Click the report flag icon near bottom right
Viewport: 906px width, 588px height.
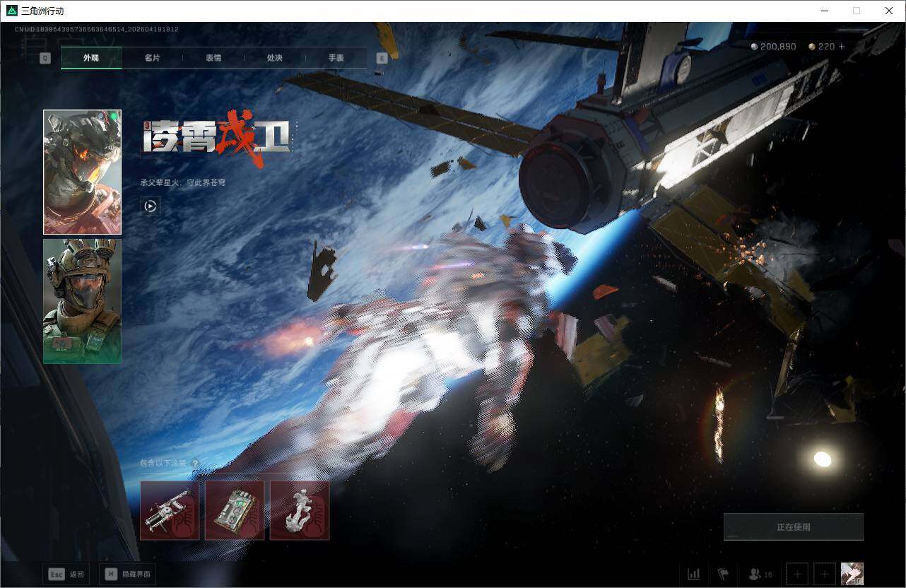pyautogui.click(x=723, y=574)
